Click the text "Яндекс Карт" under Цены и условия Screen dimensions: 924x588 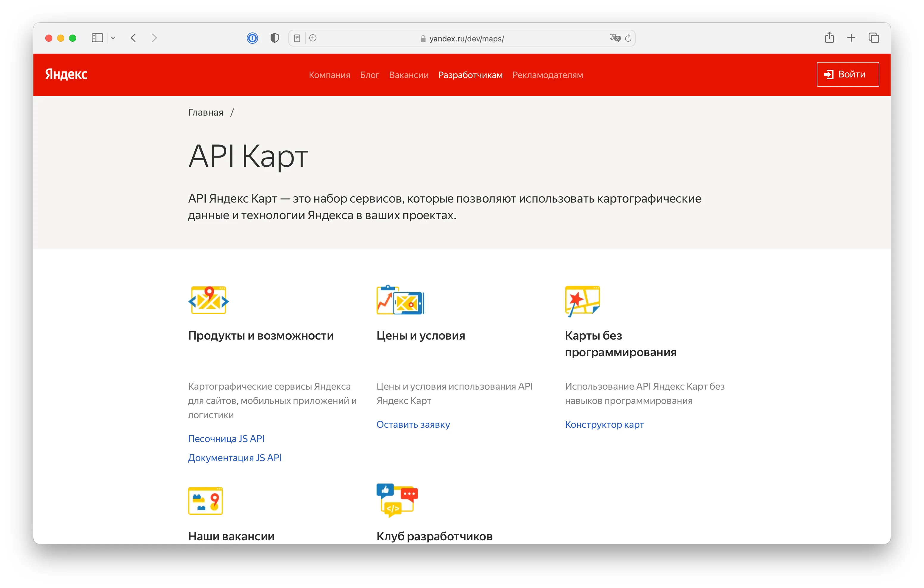(x=404, y=401)
